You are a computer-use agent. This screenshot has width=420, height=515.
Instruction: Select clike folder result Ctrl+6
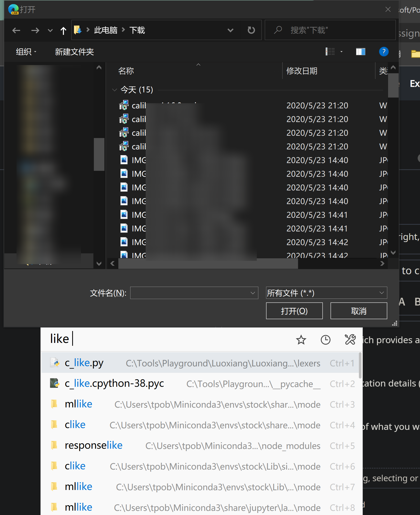[200, 466]
